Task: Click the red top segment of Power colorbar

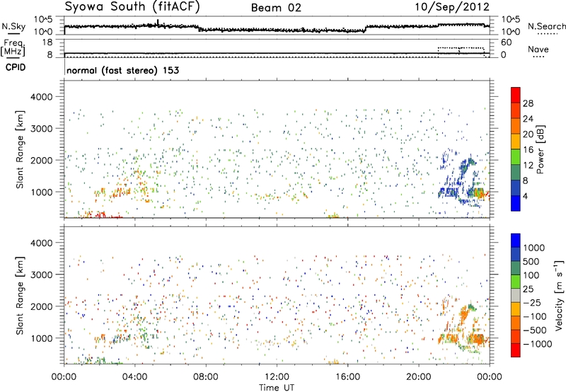Action: click(x=516, y=96)
